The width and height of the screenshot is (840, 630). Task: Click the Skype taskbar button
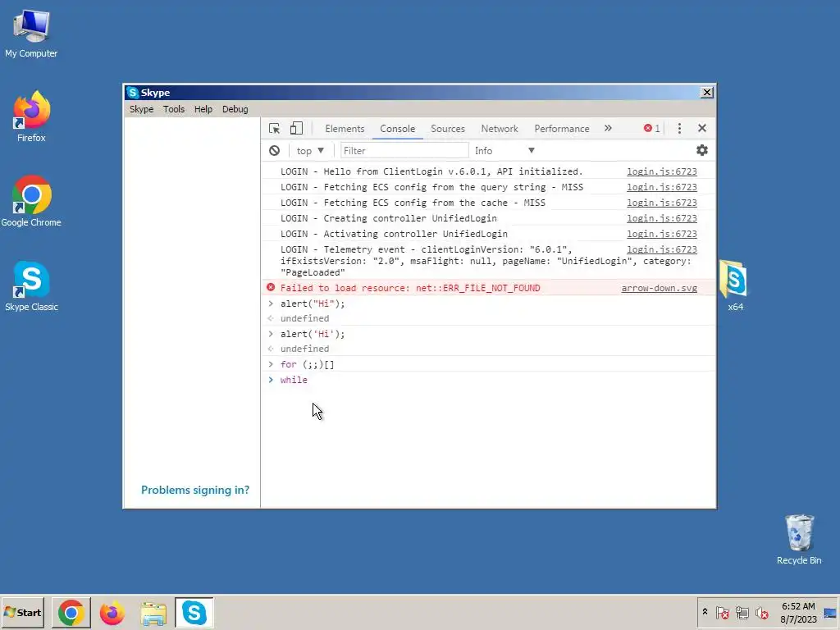(194, 613)
